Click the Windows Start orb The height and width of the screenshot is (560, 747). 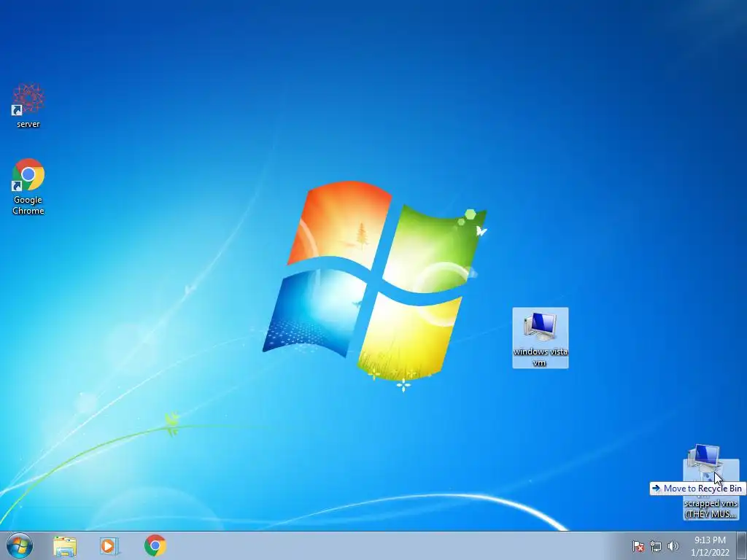(20, 545)
